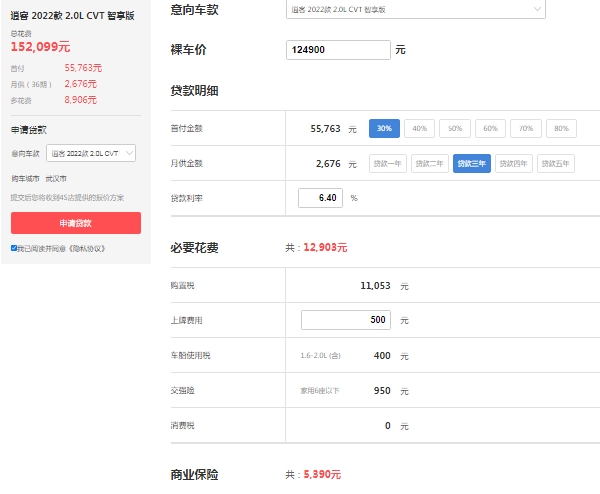
Task: Focus the 贷款利率 6.40 rate field
Action: coord(320,198)
